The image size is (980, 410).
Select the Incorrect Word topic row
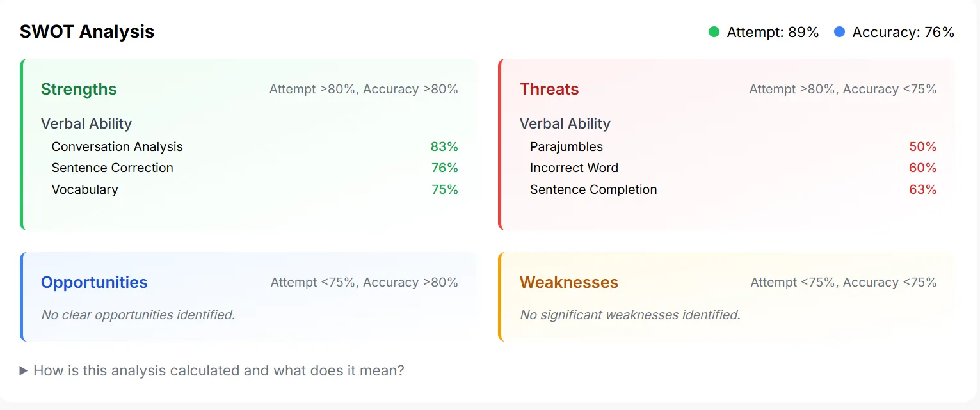pyautogui.click(x=734, y=168)
